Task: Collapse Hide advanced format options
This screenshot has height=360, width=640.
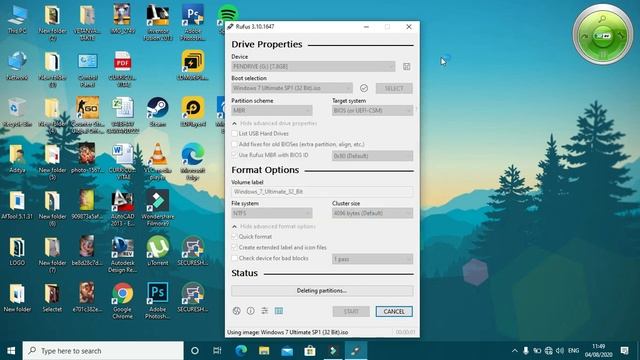Action: [x=273, y=226]
